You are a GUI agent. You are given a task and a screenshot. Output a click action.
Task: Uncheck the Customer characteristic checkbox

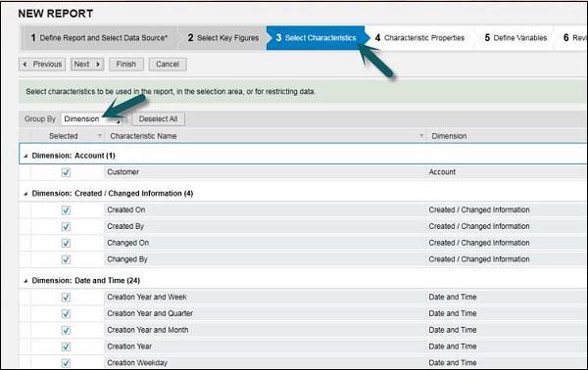coord(66,172)
